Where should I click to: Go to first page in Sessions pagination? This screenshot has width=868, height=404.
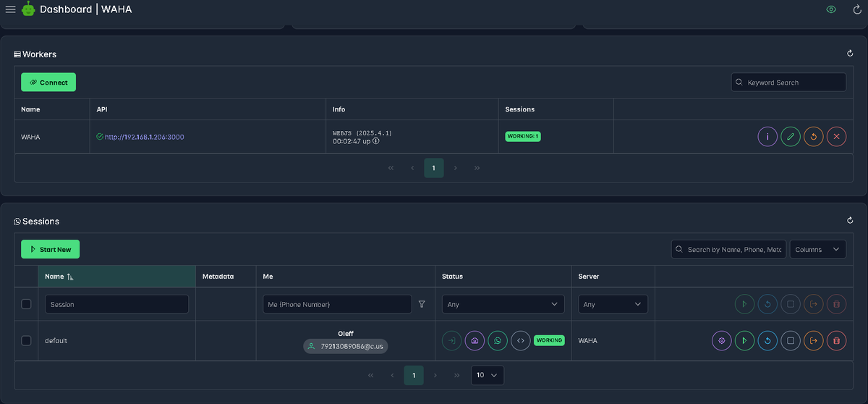coord(371,375)
